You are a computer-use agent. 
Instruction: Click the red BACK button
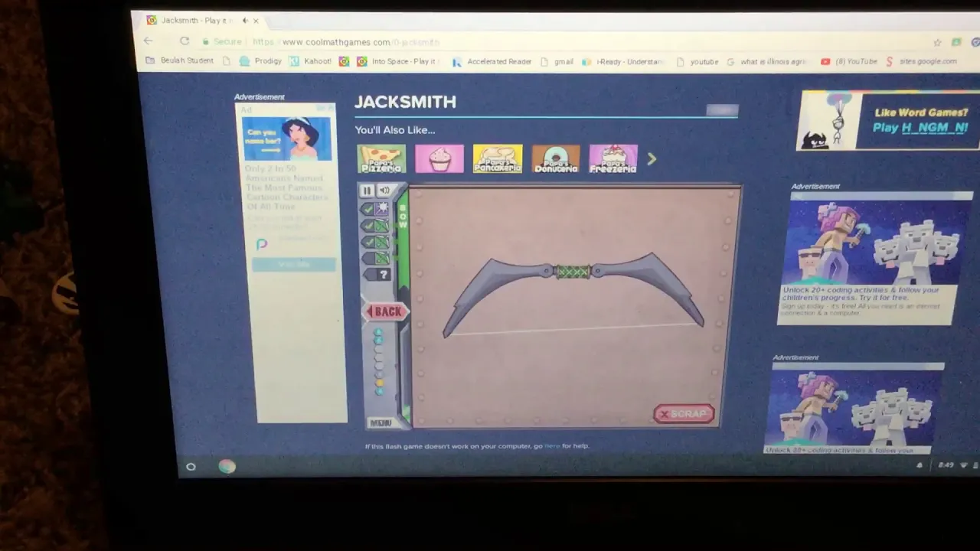pyautogui.click(x=385, y=311)
